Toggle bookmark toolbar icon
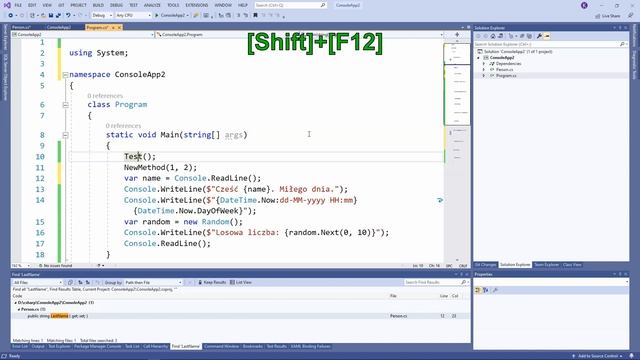640x360 pixels. (x=256, y=16)
